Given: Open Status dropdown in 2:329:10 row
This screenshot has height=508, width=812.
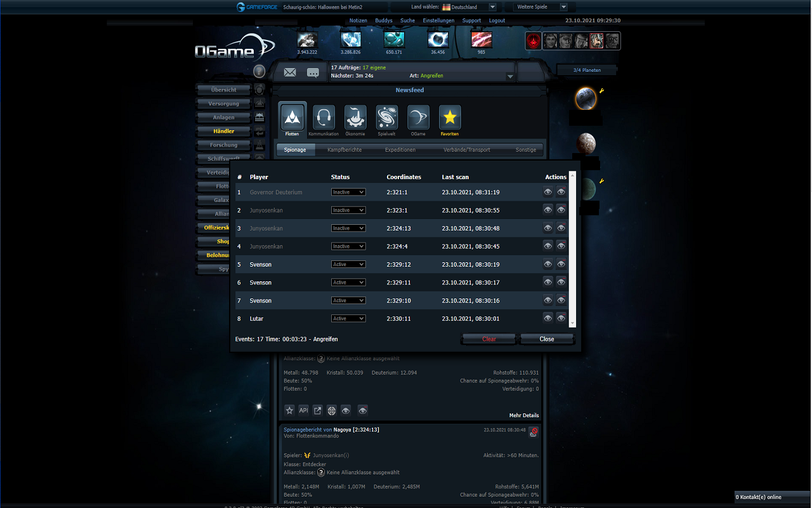Looking at the screenshot, I should [x=348, y=300].
